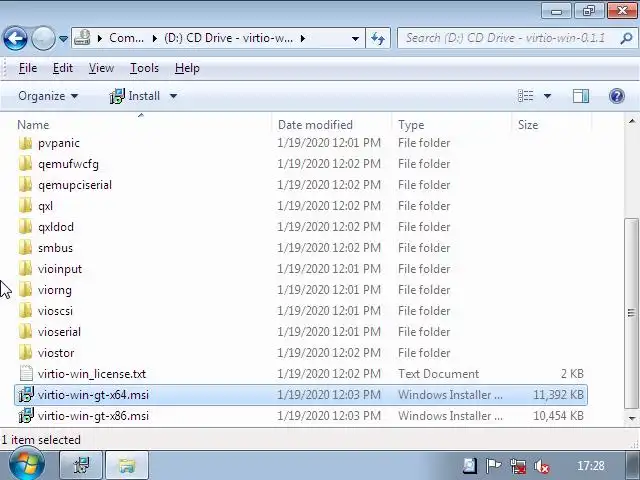The width and height of the screenshot is (640, 480).
Task: Switch to Windows Explorer taskbar button
Action: click(127, 465)
